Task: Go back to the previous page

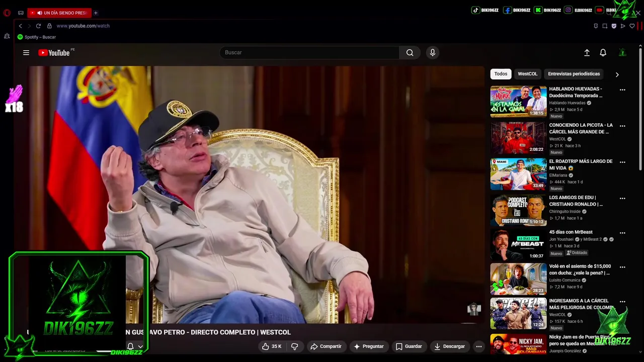Action: 20,26
